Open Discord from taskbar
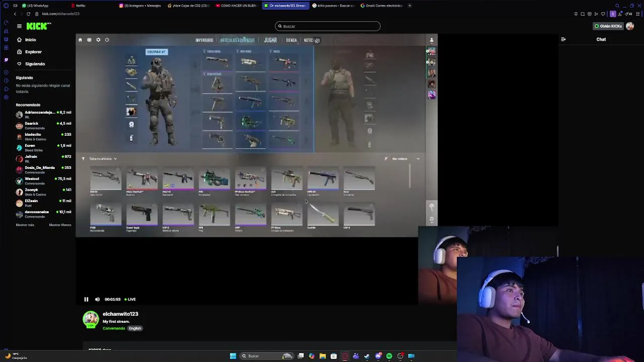This screenshot has width=644, height=362. point(378,356)
